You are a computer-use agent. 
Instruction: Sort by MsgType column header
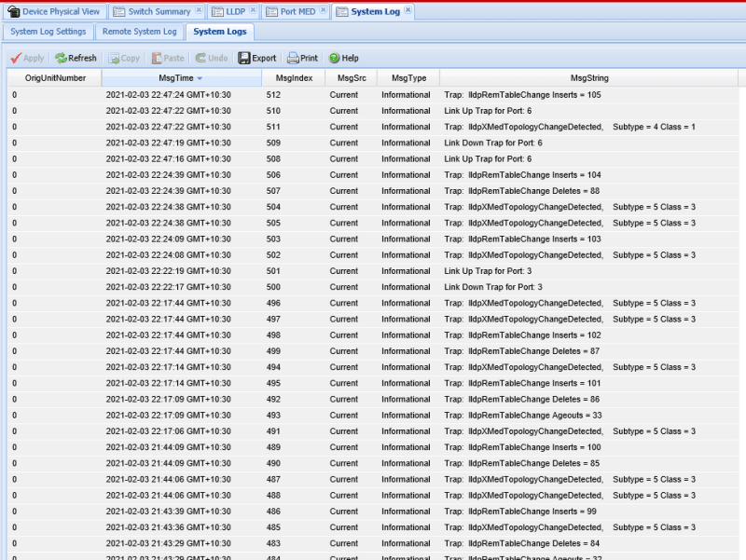408,78
